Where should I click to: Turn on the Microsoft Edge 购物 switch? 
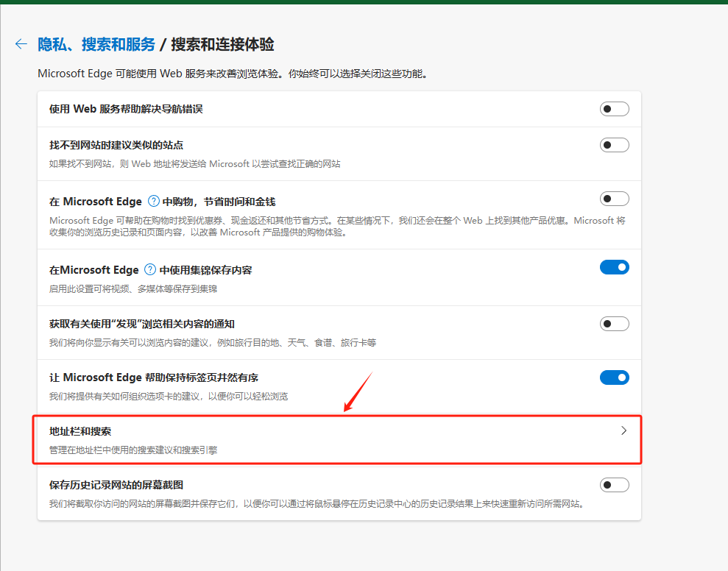click(x=614, y=199)
